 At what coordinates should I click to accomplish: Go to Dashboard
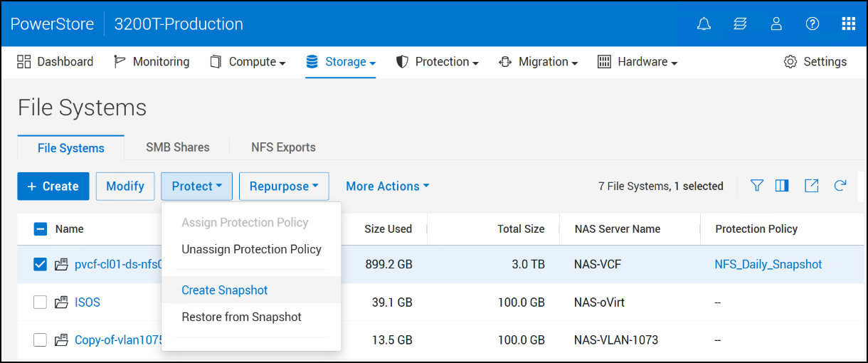coord(55,62)
